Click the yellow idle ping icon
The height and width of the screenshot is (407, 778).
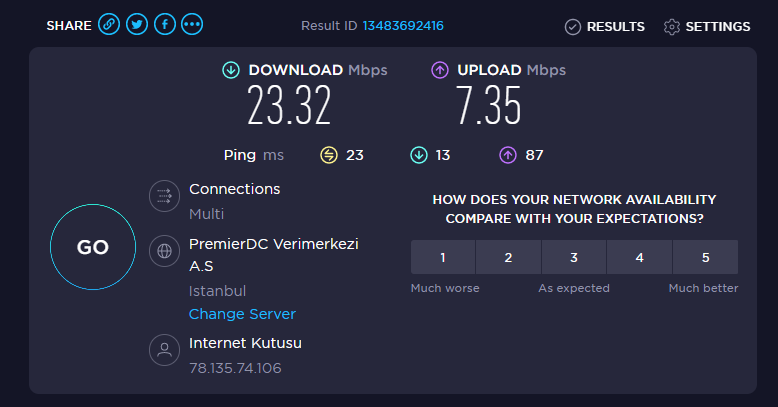tap(329, 155)
